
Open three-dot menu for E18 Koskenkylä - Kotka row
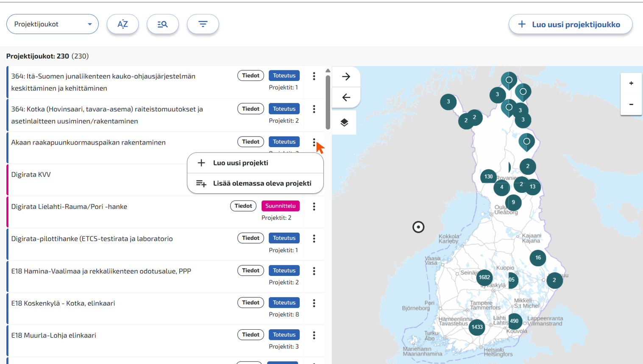314,303
